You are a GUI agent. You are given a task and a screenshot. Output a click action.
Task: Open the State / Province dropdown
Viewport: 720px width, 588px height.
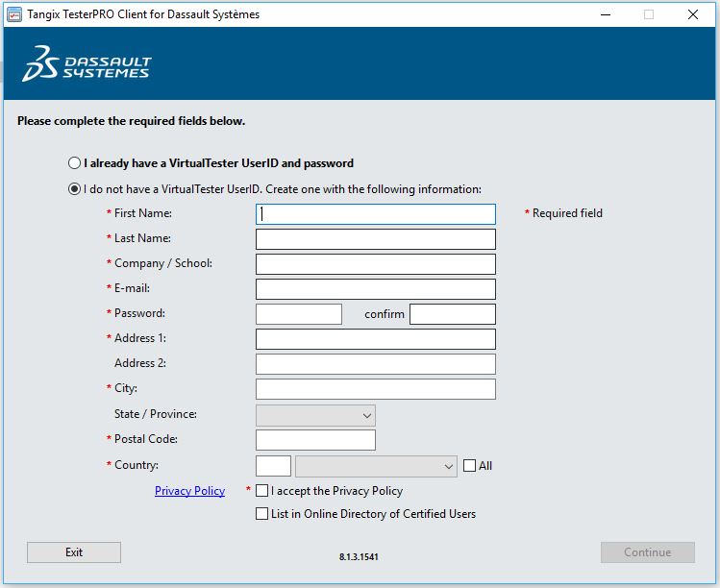(x=315, y=415)
